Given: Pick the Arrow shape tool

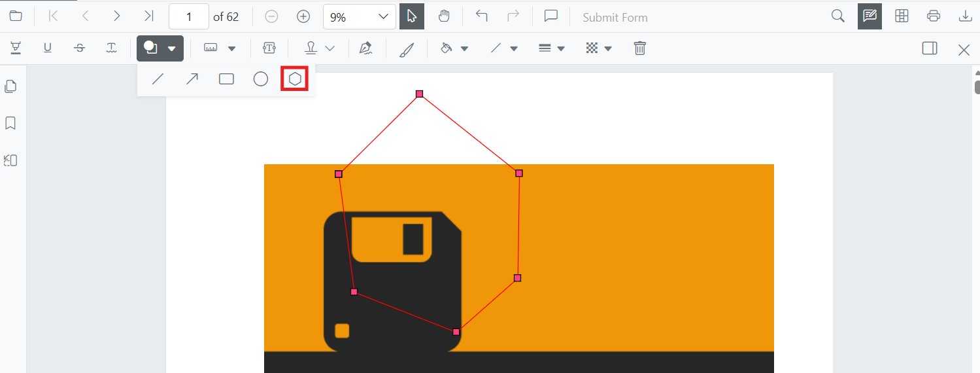Looking at the screenshot, I should (192, 79).
